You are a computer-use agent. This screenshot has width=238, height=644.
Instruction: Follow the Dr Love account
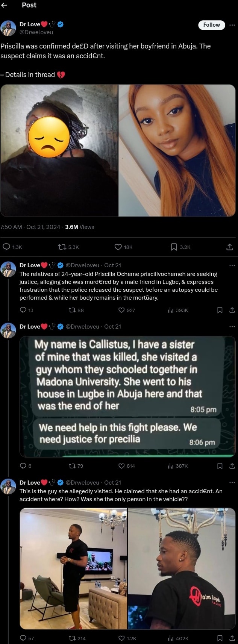coord(211,25)
